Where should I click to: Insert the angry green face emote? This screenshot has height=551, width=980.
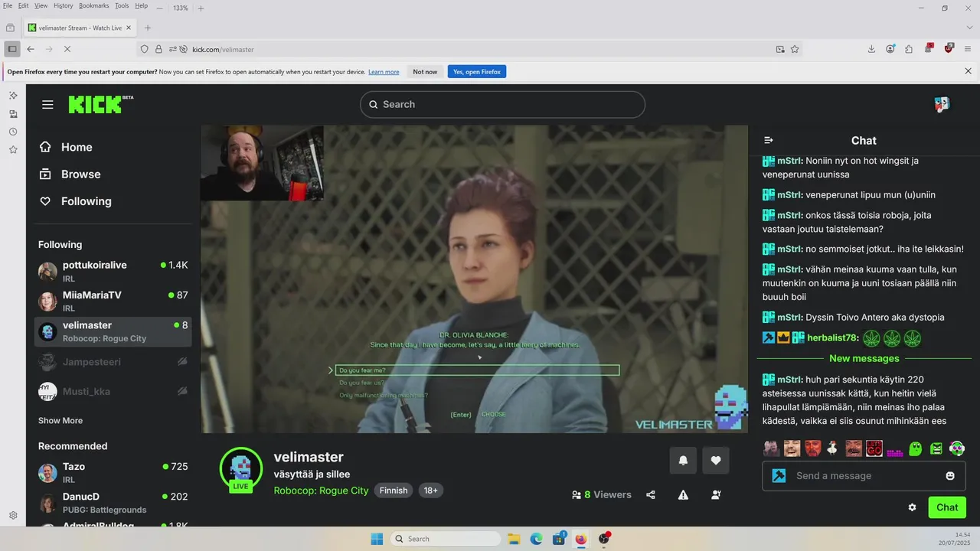pos(936,448)
